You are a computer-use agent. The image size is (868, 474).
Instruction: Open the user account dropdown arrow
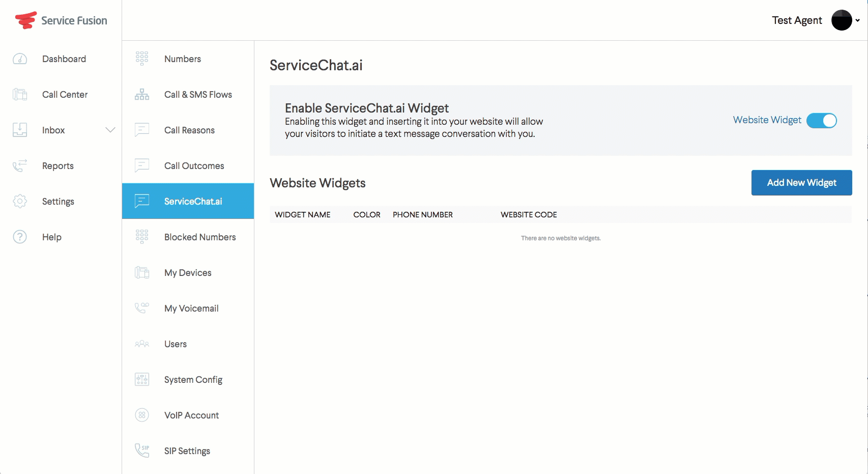858,20
